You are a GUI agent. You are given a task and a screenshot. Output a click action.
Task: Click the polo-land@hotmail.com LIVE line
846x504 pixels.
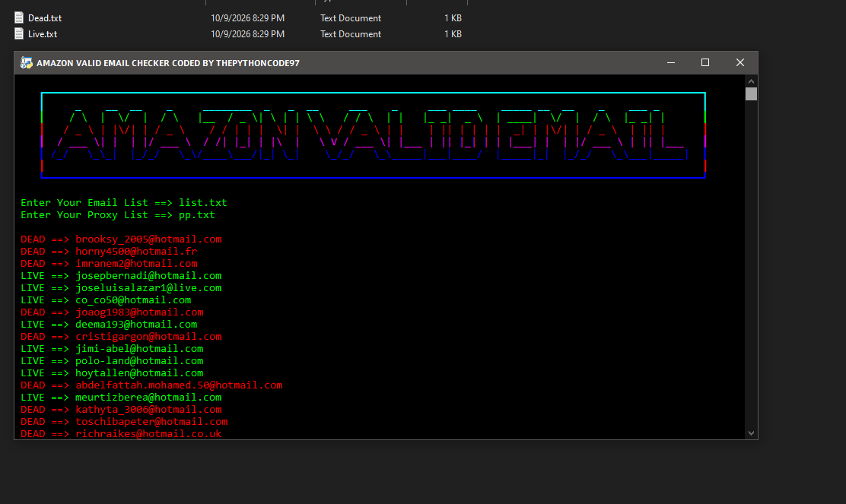point(113,360)
